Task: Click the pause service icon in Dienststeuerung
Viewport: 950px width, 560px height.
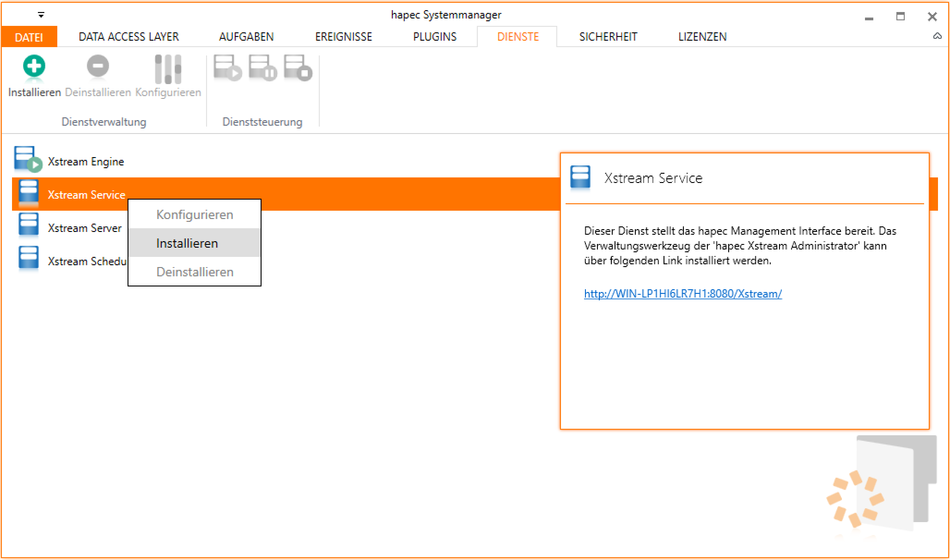Action: click(262, 67)
